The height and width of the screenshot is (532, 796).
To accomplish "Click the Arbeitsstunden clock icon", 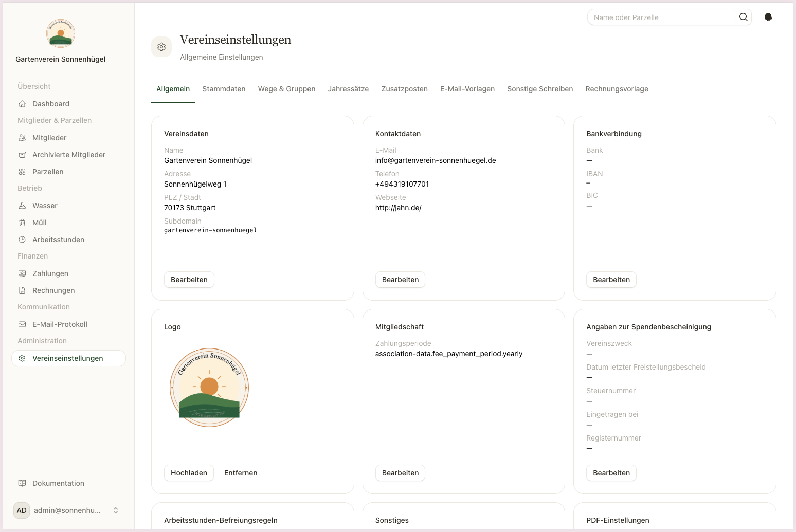I will tap(22, 240).
